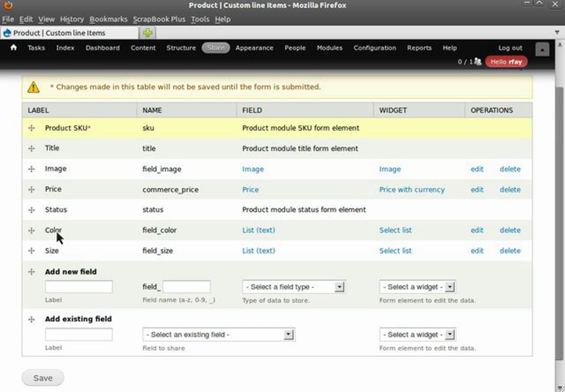Click the Log out link
This screenshot has height=392, width=565.
510,48
